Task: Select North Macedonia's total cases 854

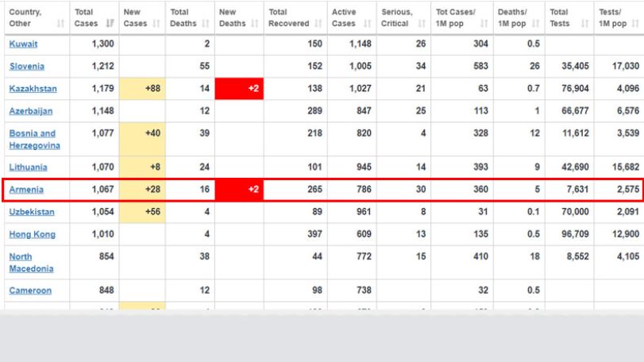Action: click(106, 256)
